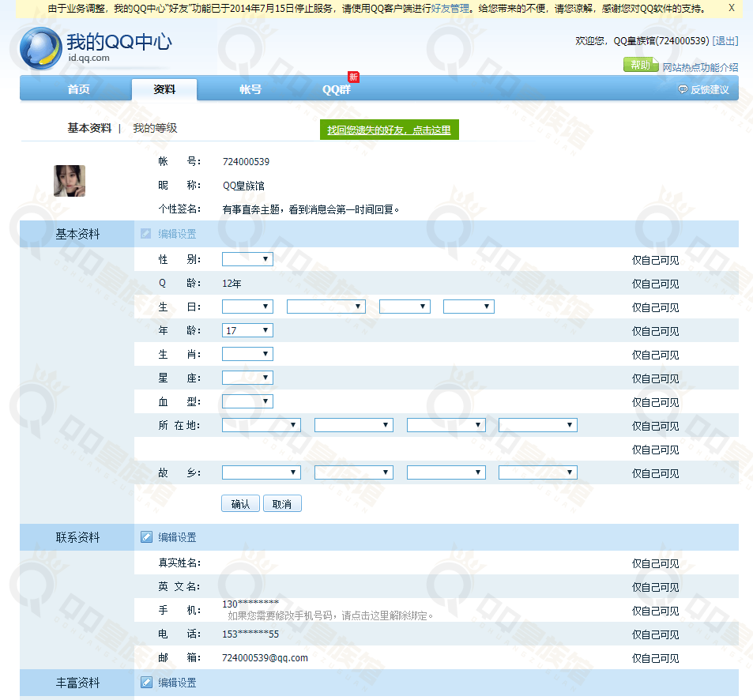Image resolution: width=753 pixels, height=700 pixels.
Task: Click the edit settings icon in 基本资料 header
Action: pos(146,233)
